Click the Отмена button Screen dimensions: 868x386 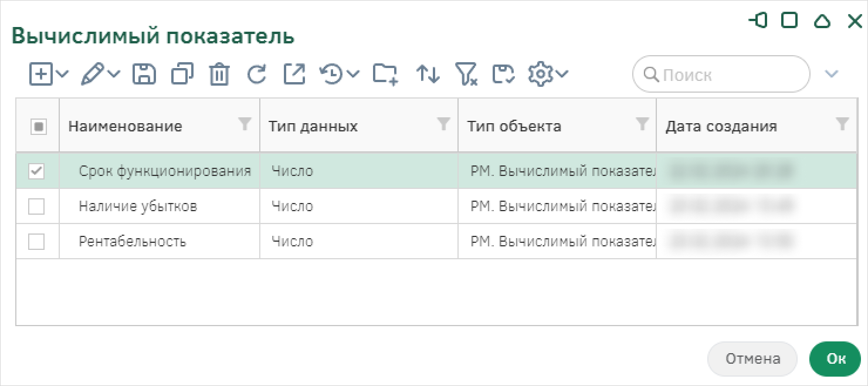(752, 358)
